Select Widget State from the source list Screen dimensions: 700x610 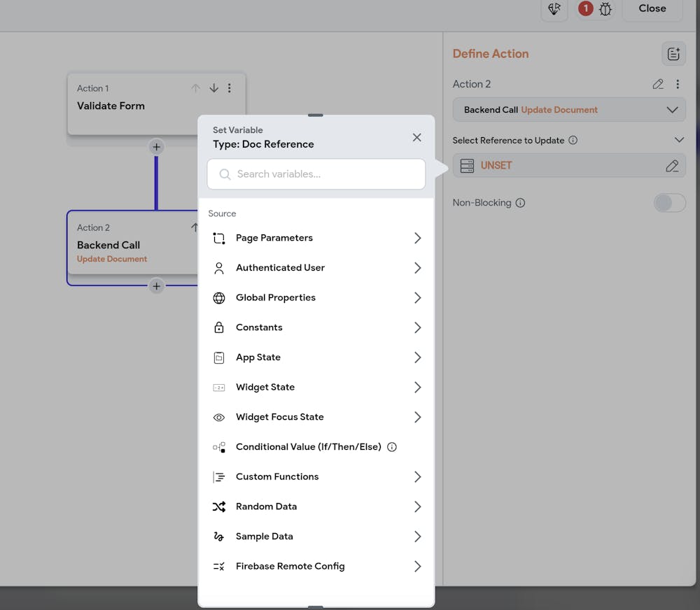(316, 388)
